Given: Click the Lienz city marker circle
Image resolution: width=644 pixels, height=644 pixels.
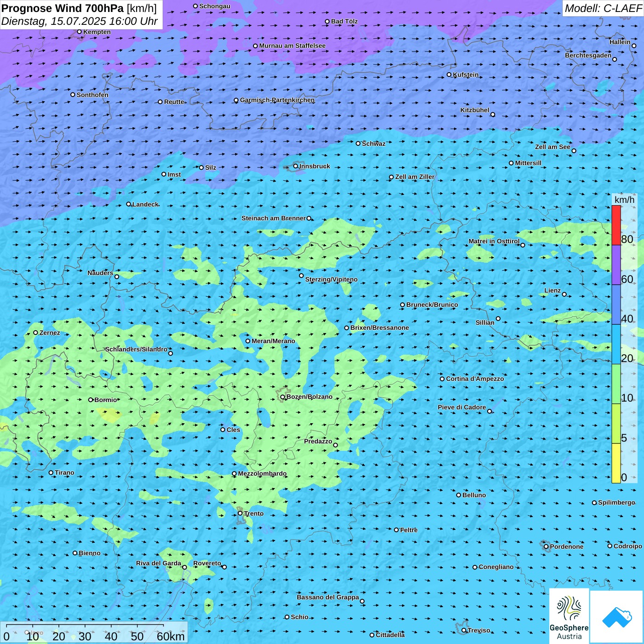Looking at the screenshot, I should tap(564, 294).
